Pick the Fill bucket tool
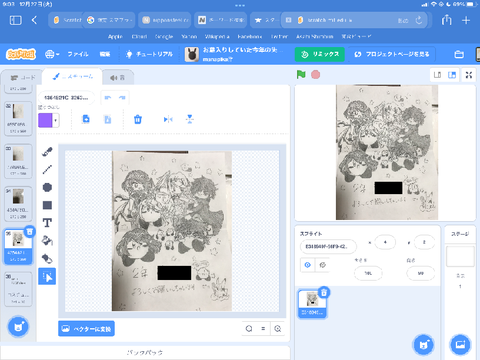The width and height of the screenshot is (480, 360). 47,241
